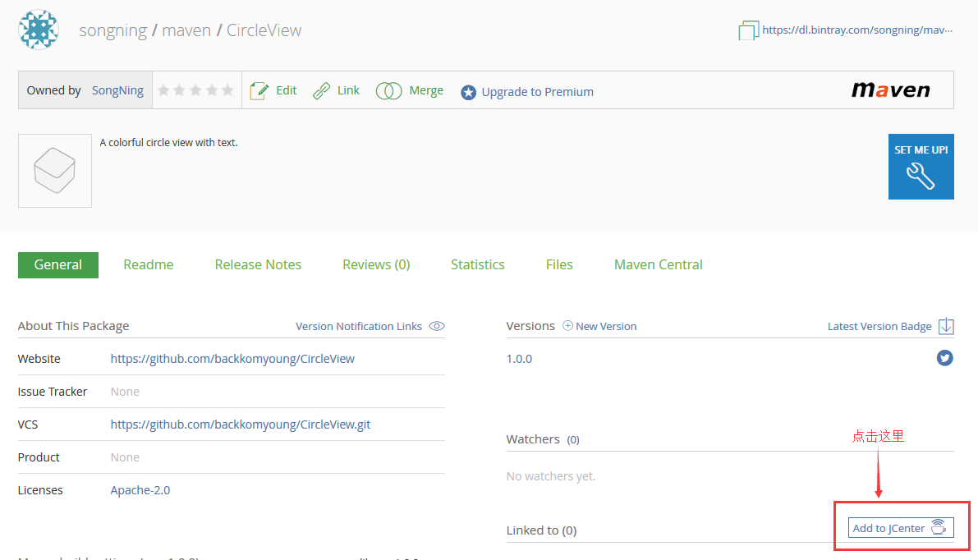Click the Version Notification Links text
This screenshot has height=560, width=978.
[359, 326]
